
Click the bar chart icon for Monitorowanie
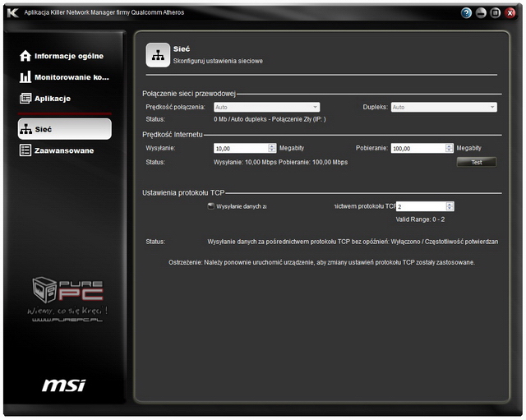pos(25,76)
